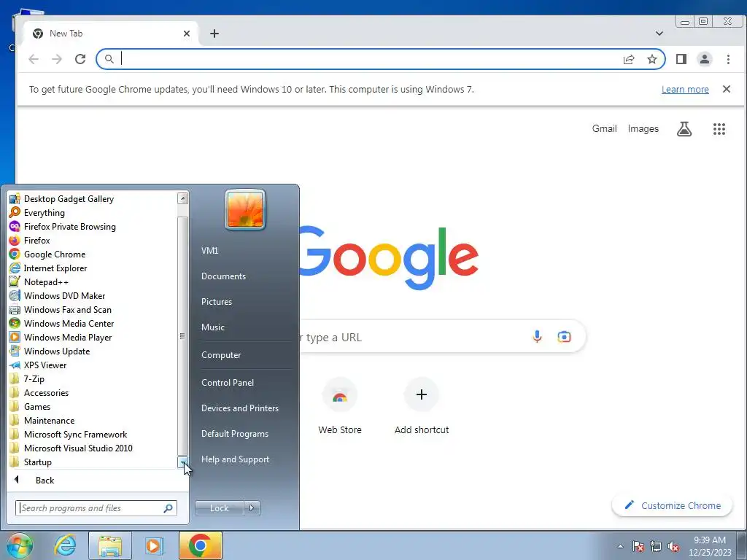This screenshot has width=747, height=560.
Task: Expand Microsoft Visual Studio 2010 folder
Action: pos(92,448)
